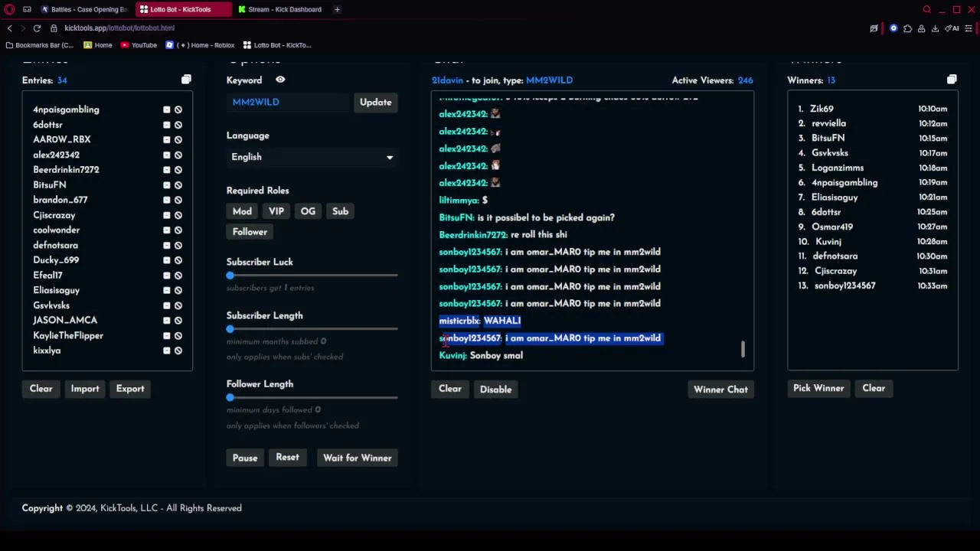Open the browser extensions puzzle icon
This screenshot has width=980, height=551.
point(907,28)
